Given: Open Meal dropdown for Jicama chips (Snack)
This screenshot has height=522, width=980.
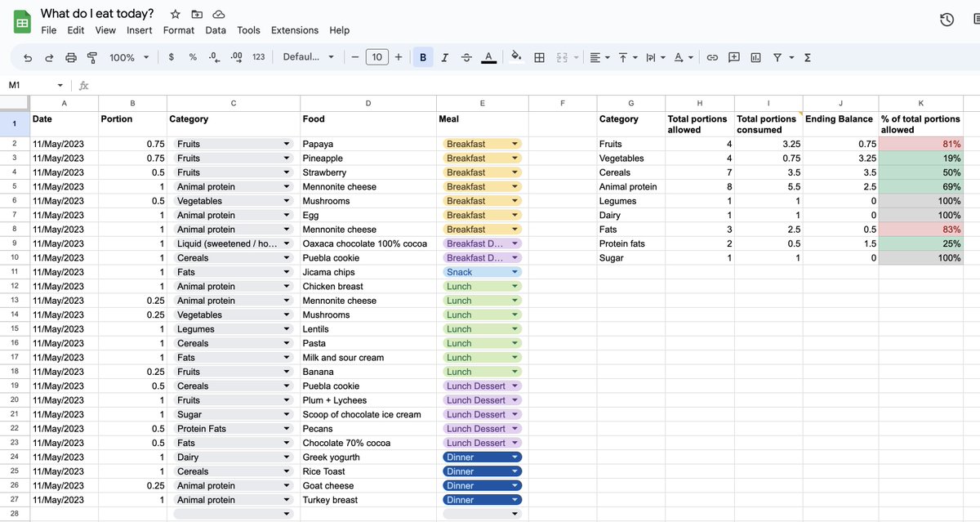Looking at the screenshot, I should point(514,272).
